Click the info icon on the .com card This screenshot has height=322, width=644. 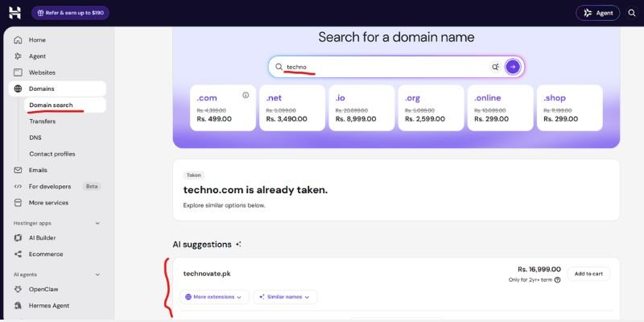point(246,95)
